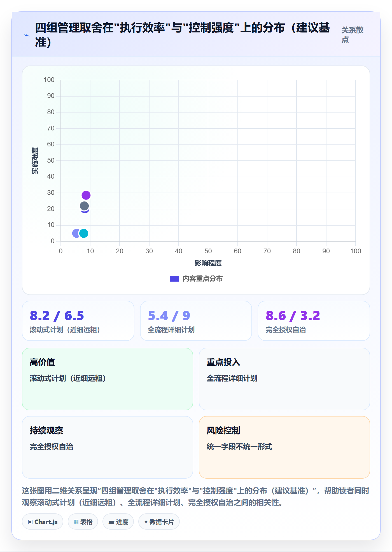Click the 实施难度 y-axis title
The width and height of the screenshot is (392, 552).
coord(35,160)
